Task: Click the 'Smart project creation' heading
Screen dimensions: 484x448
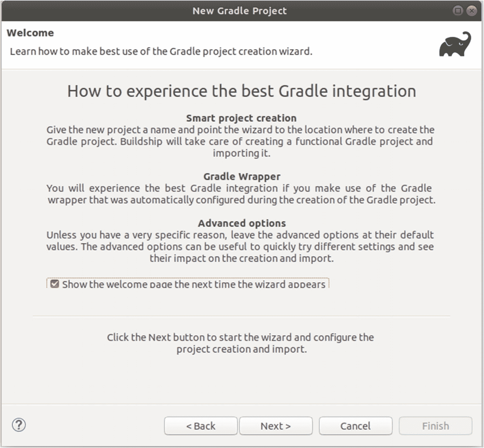Action: (x=241, y=118)
